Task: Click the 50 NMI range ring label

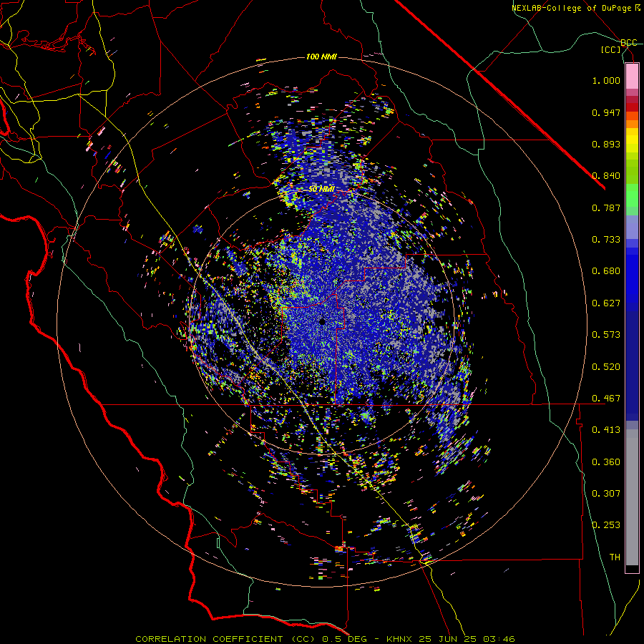Action: pyautogui.click(x=321, y=190)
